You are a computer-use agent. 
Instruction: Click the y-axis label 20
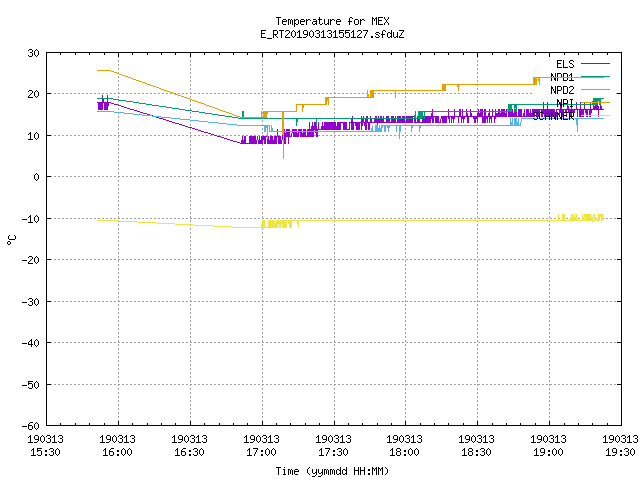click(33, 94)
